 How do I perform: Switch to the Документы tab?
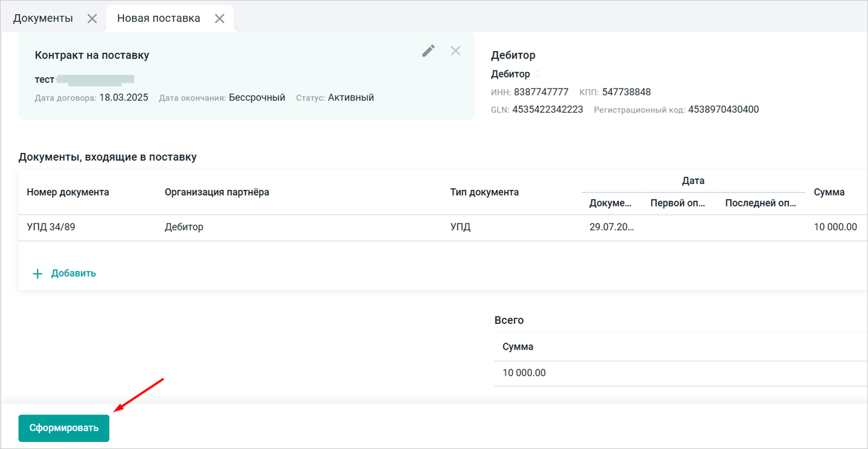tap(43, 18)
